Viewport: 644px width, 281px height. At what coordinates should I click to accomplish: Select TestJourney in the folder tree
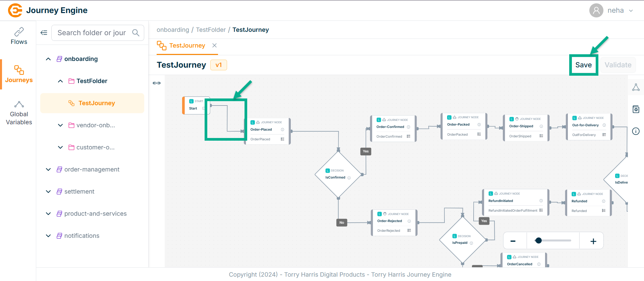click(97, 103)
